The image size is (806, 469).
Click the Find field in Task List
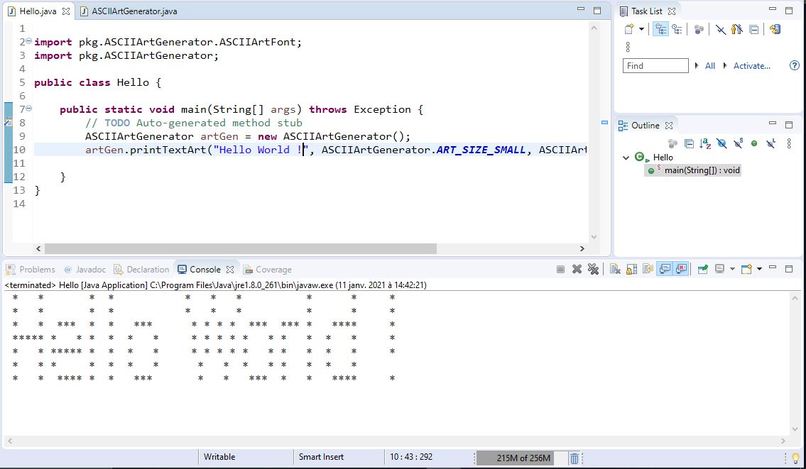pos(655,66)
